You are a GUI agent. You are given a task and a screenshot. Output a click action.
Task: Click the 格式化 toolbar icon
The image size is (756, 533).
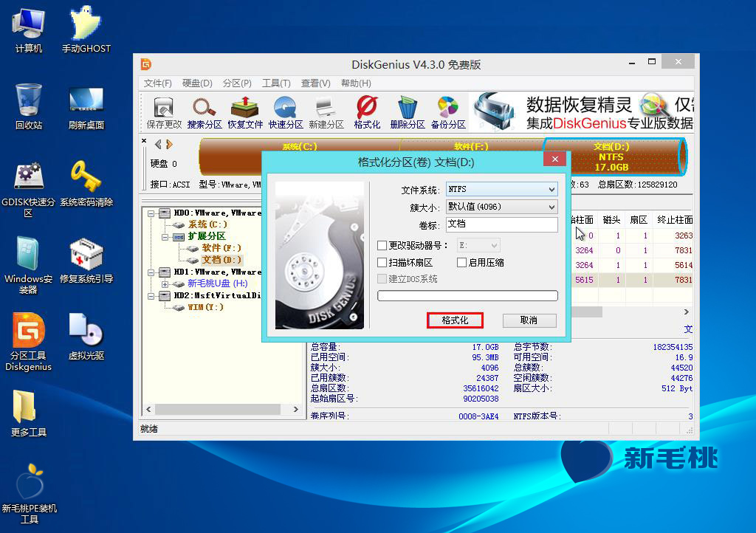[x=367, y=113]
